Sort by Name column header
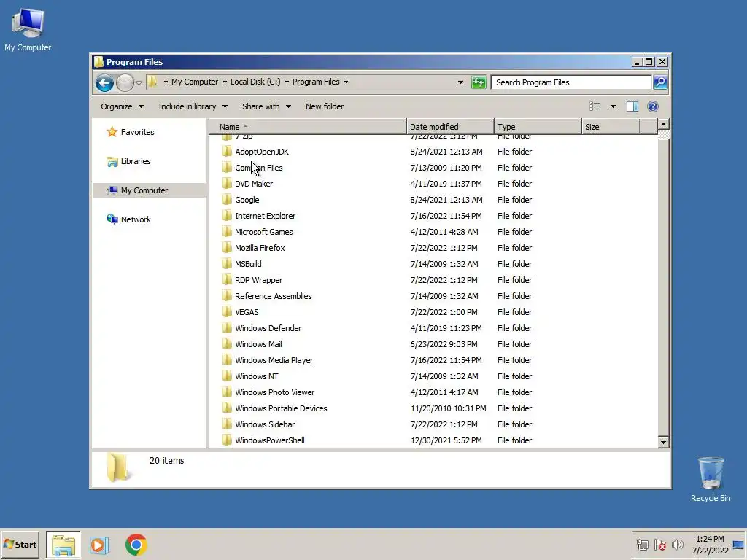Screen dimensions: 747x560 308,127
